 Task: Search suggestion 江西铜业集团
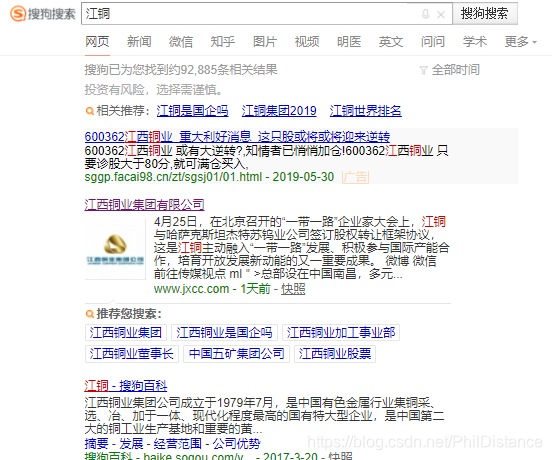pyautogui.click(x=126, y=333)
